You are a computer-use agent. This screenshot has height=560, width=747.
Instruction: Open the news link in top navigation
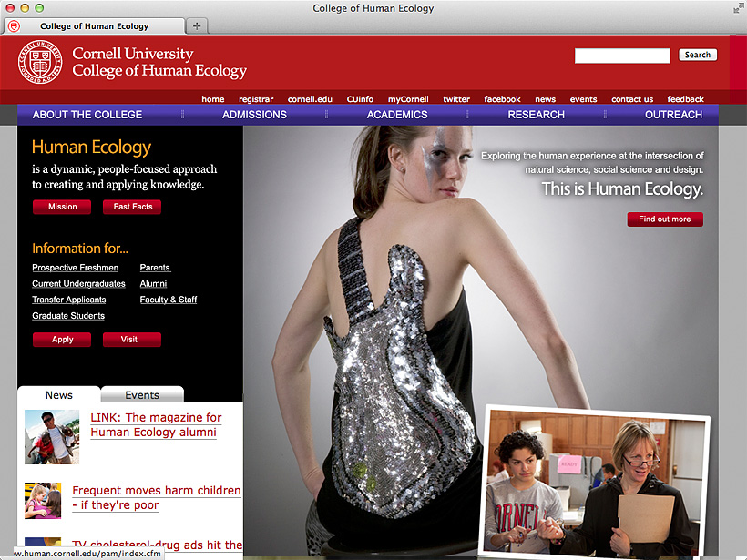[545, 99]
